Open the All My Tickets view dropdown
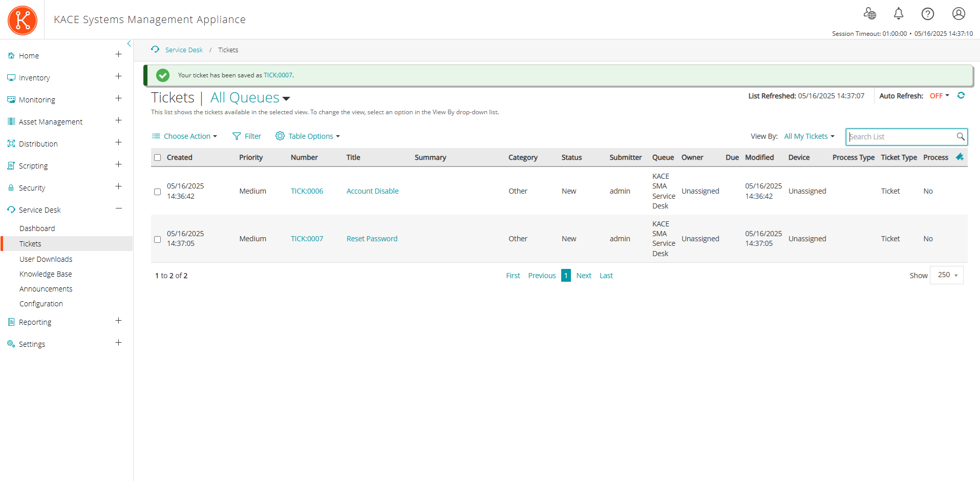 [x=809, y=136]
